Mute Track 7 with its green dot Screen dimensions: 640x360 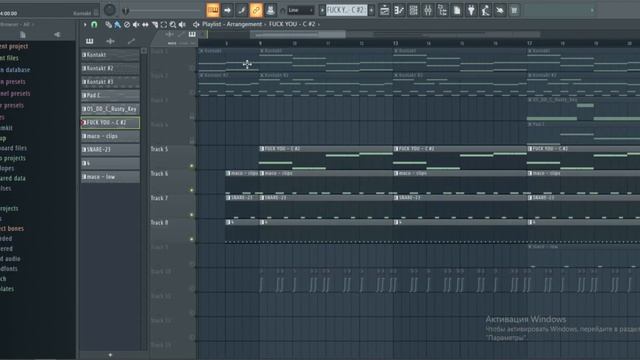click(x=191, y=215)
